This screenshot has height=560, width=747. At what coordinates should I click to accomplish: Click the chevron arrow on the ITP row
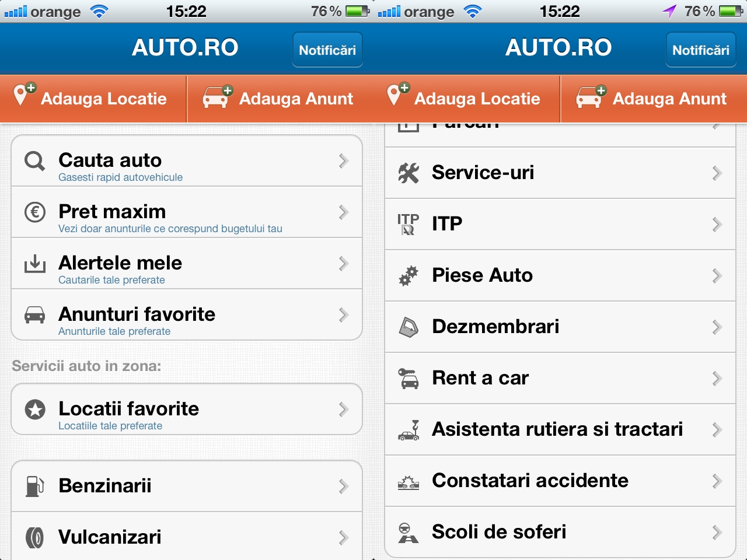[x=717, y=225]
